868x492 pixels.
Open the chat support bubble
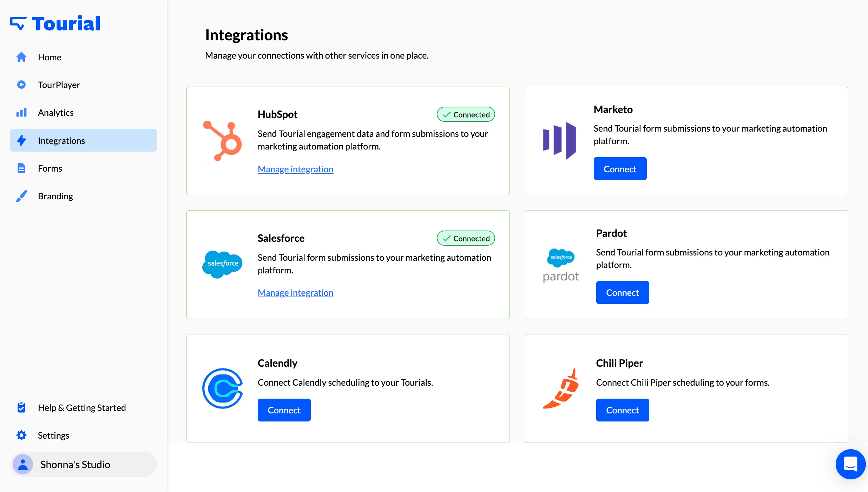tap(850, 464)
